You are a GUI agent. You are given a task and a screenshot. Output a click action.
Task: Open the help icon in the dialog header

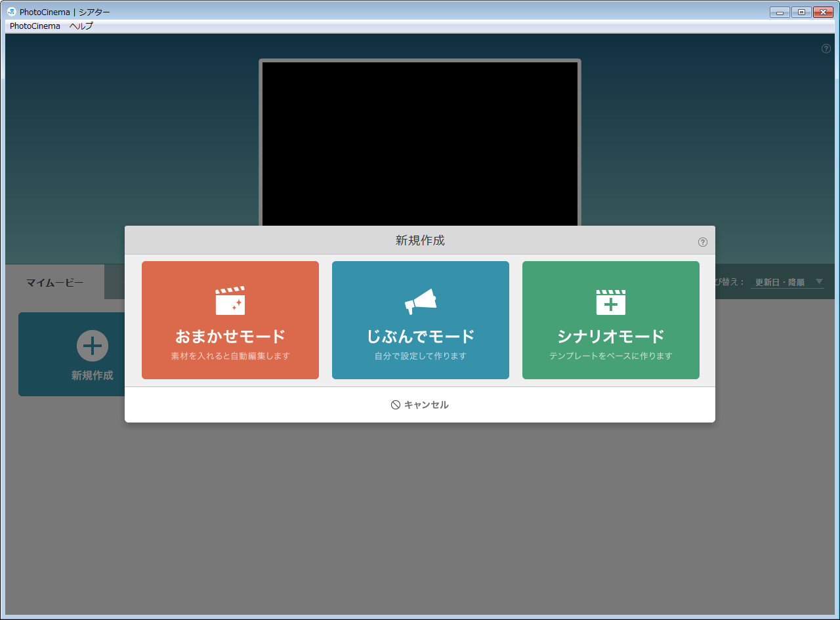tap(702, 241)
